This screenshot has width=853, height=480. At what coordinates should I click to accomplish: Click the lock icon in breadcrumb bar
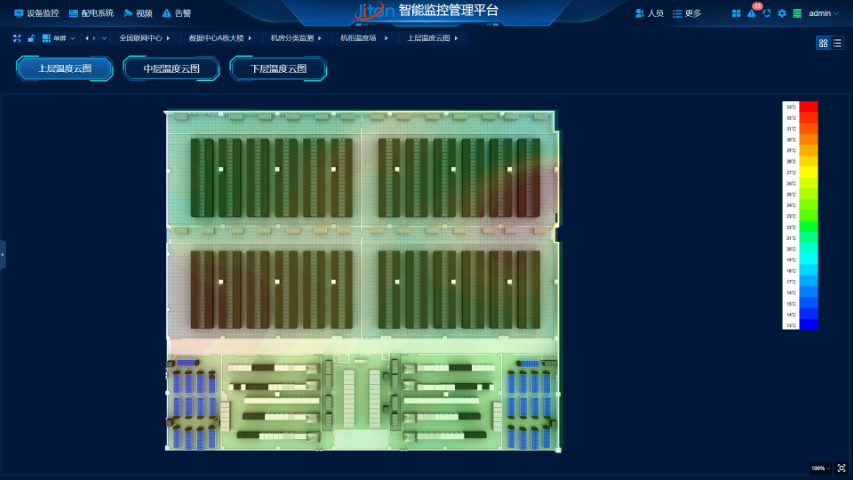[31, 38]
